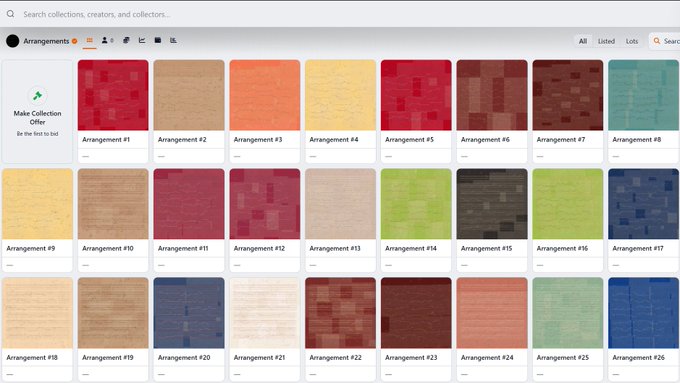Screen dimensions: 680x383
Task: Click the 'Arrangement #4' title text
Action: [333, 140]
